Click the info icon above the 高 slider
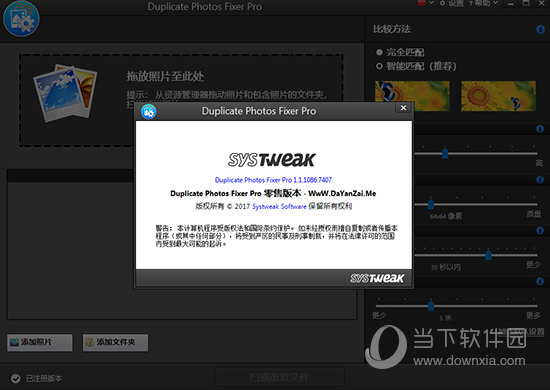 click(540, 129)
